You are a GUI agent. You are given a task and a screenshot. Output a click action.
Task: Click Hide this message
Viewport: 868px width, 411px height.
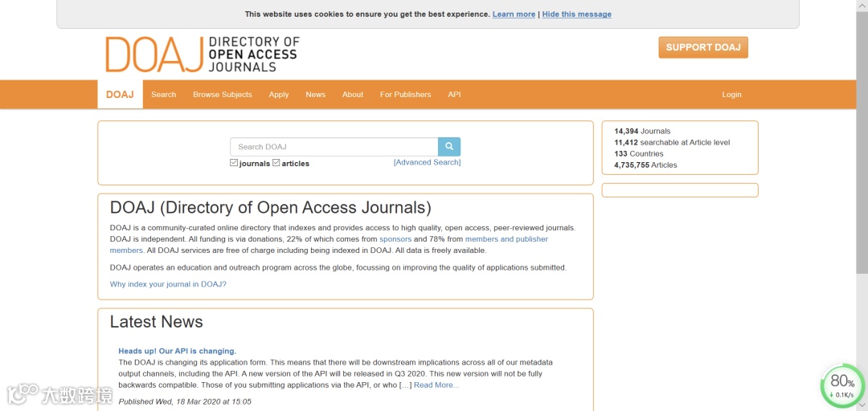click(577, 14)
